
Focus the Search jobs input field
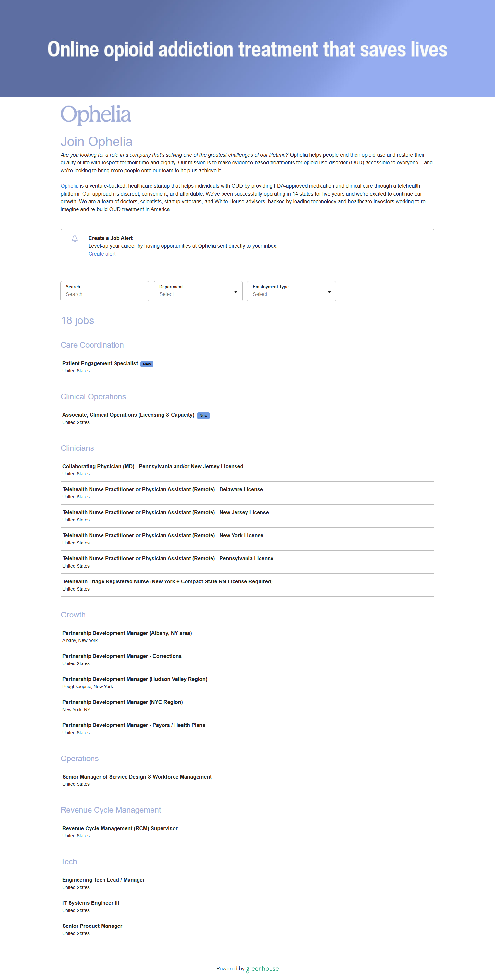[105, 291]
